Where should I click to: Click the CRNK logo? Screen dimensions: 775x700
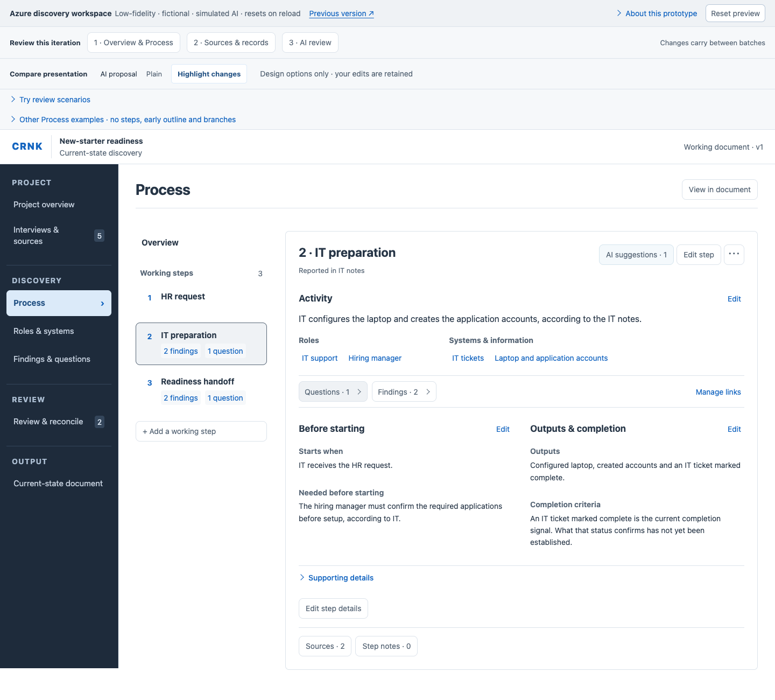pos(27,146)
